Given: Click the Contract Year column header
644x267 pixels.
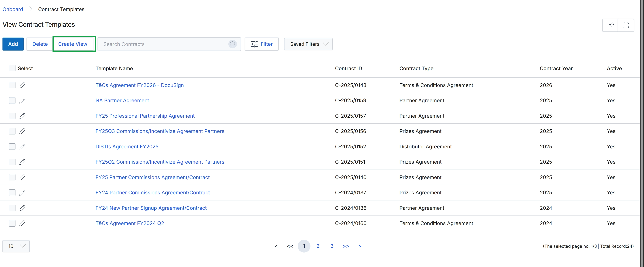Looking at the screenshot, I should tap(556, 68).
